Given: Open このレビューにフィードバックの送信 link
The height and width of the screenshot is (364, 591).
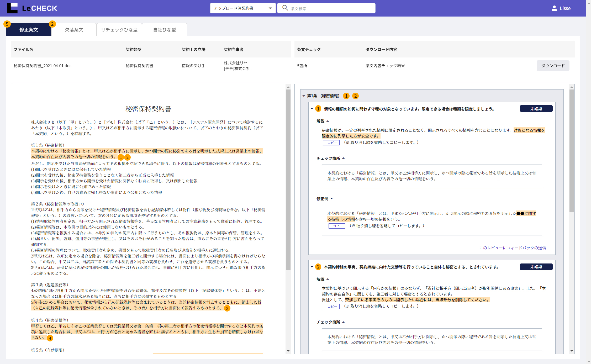Looking at the screenshot, I should tap(513, 248).
